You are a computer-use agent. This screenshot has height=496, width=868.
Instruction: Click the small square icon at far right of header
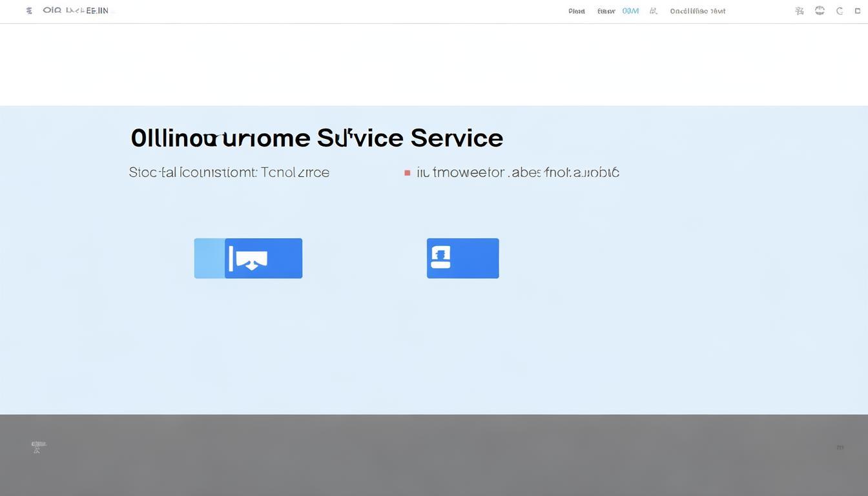pos(858,11)
